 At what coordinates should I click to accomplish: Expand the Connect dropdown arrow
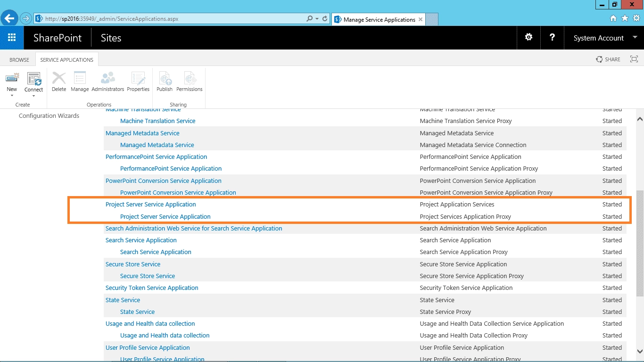coord(34,96)
